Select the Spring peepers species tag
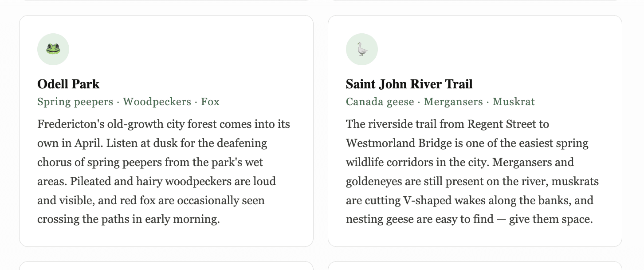644x270 pixels. pos(75,102)
